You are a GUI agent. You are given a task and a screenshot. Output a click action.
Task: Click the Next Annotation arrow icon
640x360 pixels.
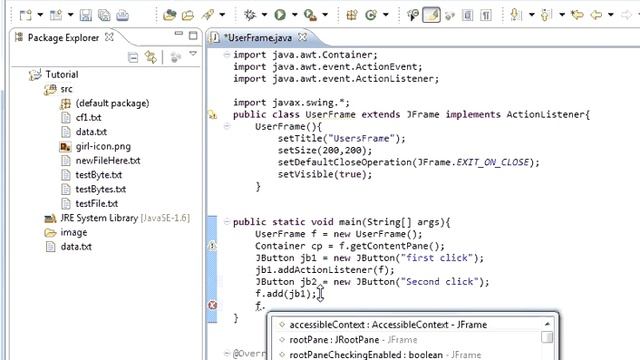[516, 15]
